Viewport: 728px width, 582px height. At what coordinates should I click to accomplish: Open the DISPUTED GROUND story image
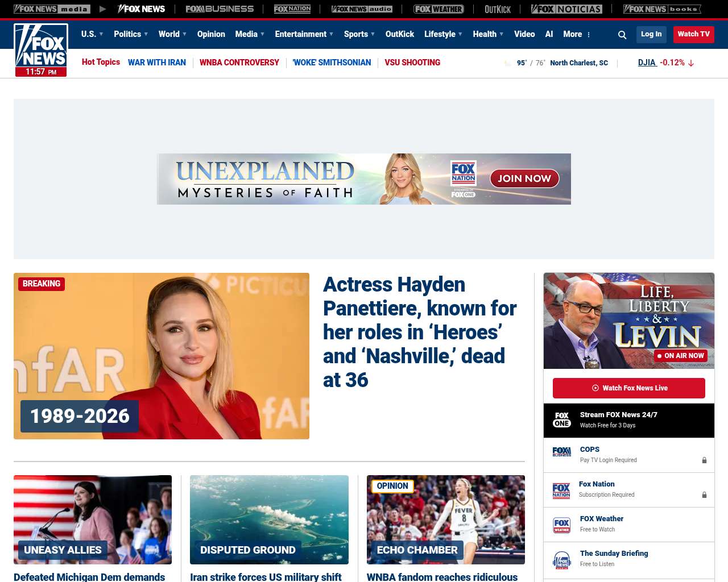269,519
